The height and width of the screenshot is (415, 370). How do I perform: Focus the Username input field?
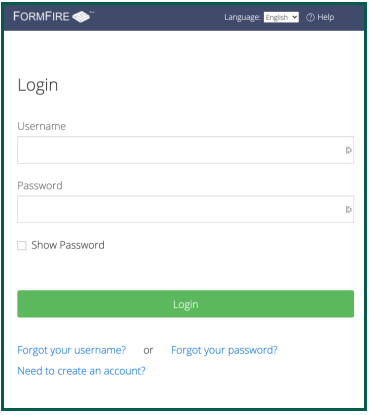186,150
